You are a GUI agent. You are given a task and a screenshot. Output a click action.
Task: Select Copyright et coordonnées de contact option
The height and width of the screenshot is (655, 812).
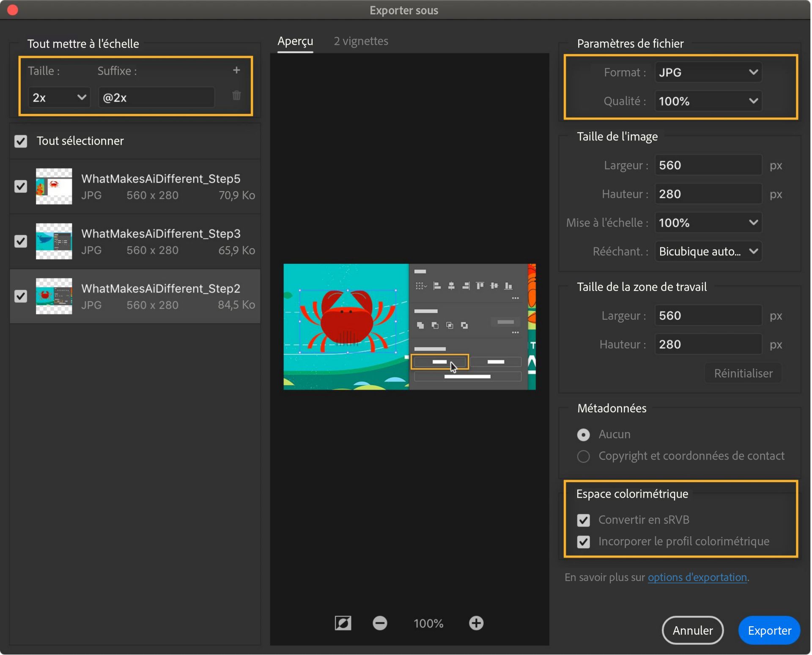tap(583, 456)
